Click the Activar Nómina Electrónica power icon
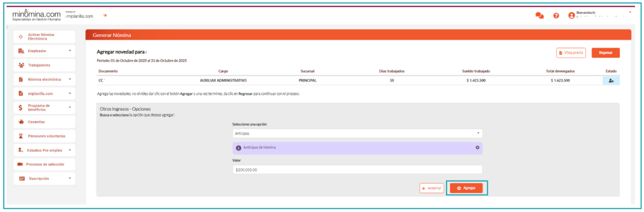This screenshot has height=212, width=644. [21, 37]
